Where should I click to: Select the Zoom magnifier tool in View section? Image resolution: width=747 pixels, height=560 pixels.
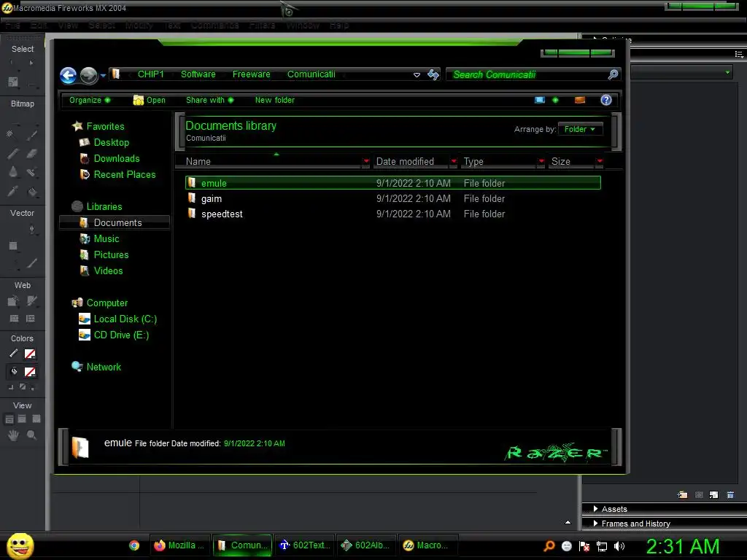[x=32, y=435]
